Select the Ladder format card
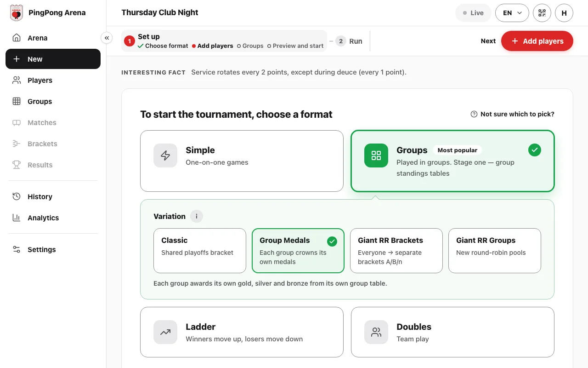The image size is (588, 368). click(x=242, y=332)
